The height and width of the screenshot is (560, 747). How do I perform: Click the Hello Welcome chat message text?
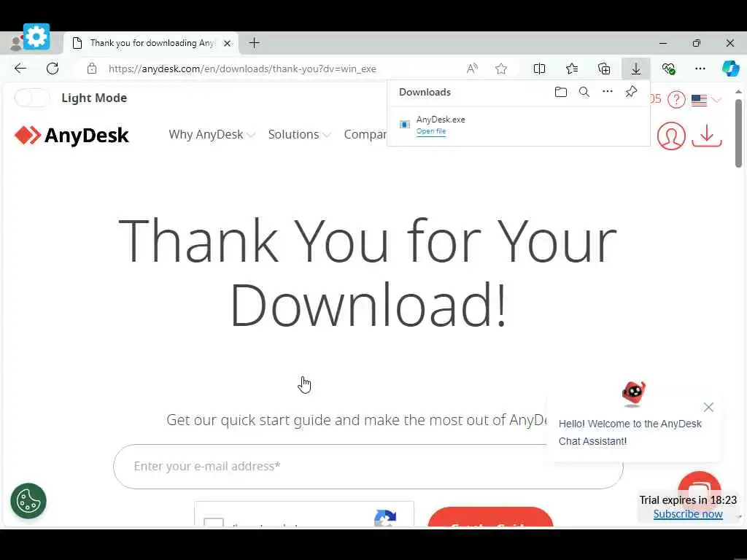(630, 432)
